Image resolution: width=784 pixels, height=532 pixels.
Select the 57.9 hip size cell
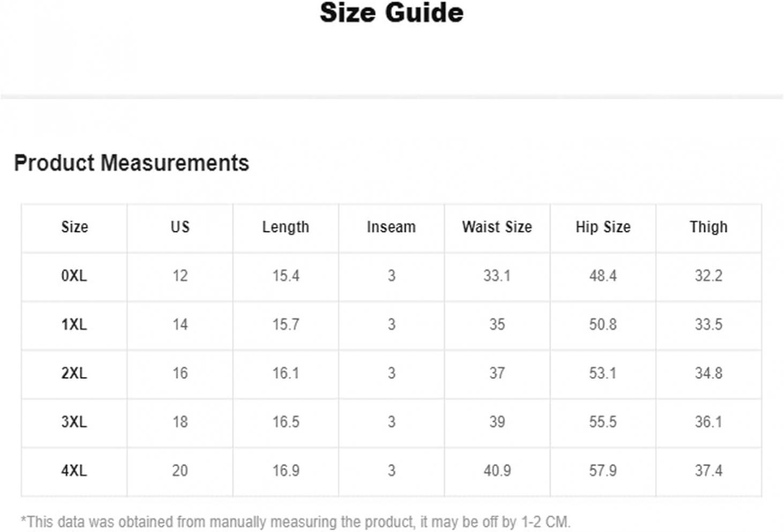tap(603, 471)
